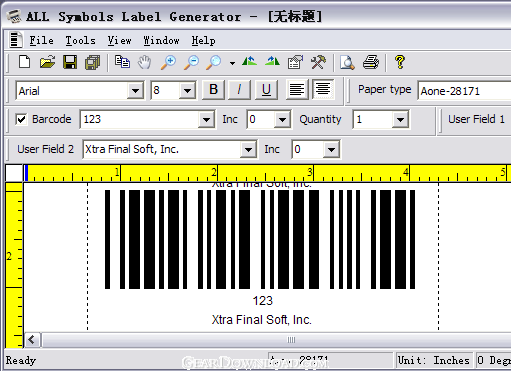
Task: Expand the Barcode Inc dropdown
Action: 282,119
